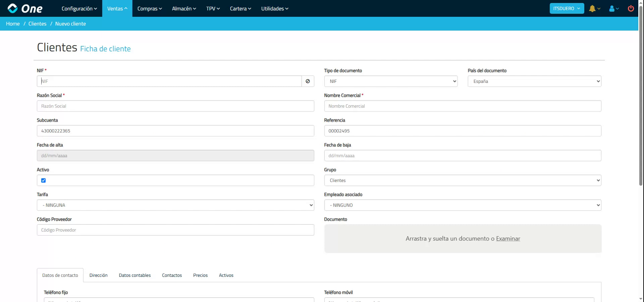
Task: Open the Tipo de documento dropdown
Action: [390, 81]
